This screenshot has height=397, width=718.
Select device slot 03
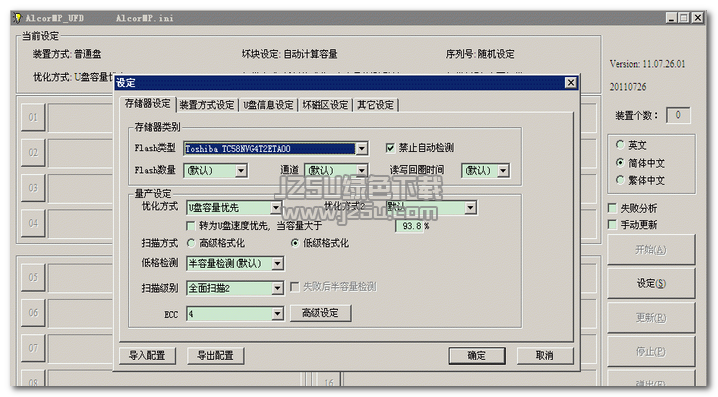33,188
